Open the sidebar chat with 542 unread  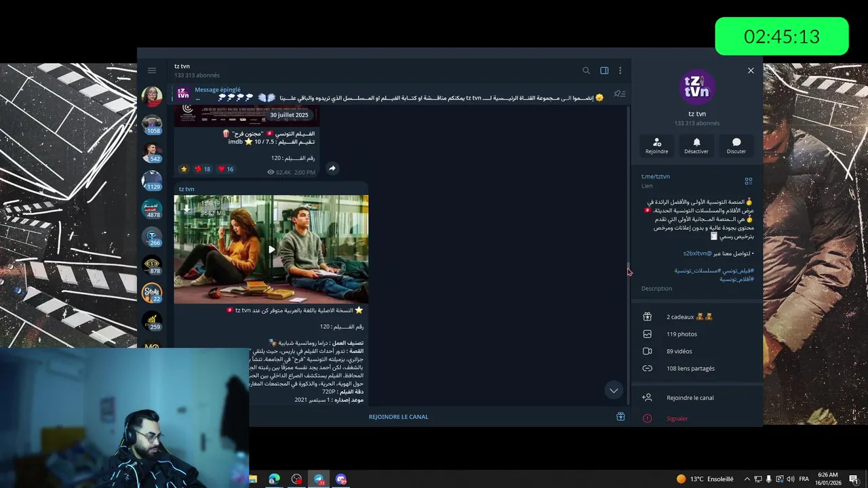152,153
